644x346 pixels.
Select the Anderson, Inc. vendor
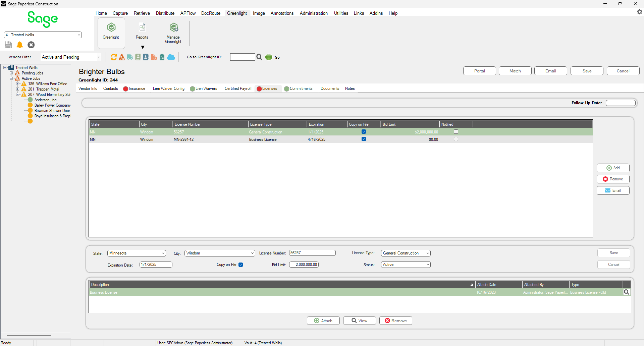coord(46,100)
